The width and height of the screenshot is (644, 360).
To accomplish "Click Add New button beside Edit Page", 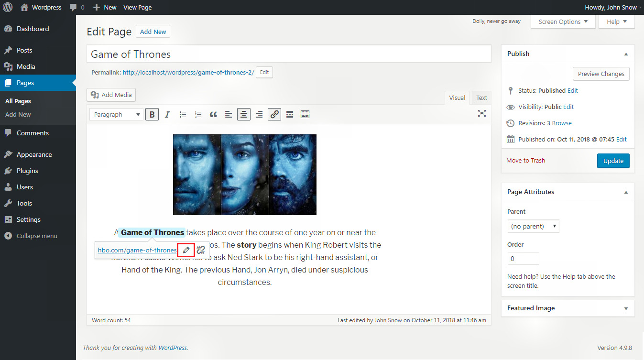I will pos(153,32).
